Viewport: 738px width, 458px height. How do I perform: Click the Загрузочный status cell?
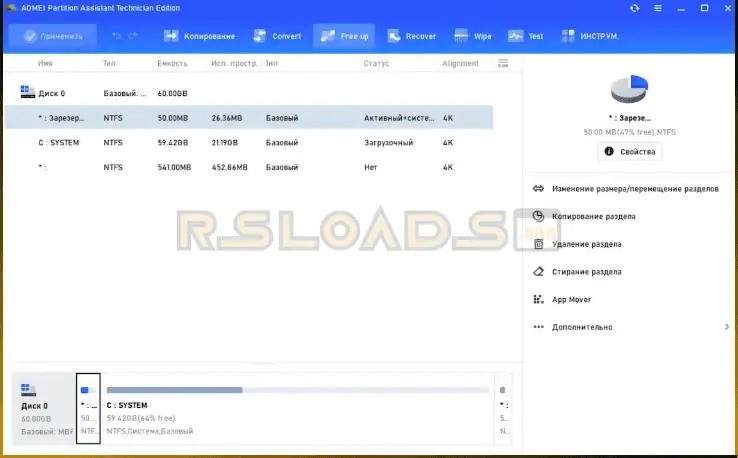(388, 143)
